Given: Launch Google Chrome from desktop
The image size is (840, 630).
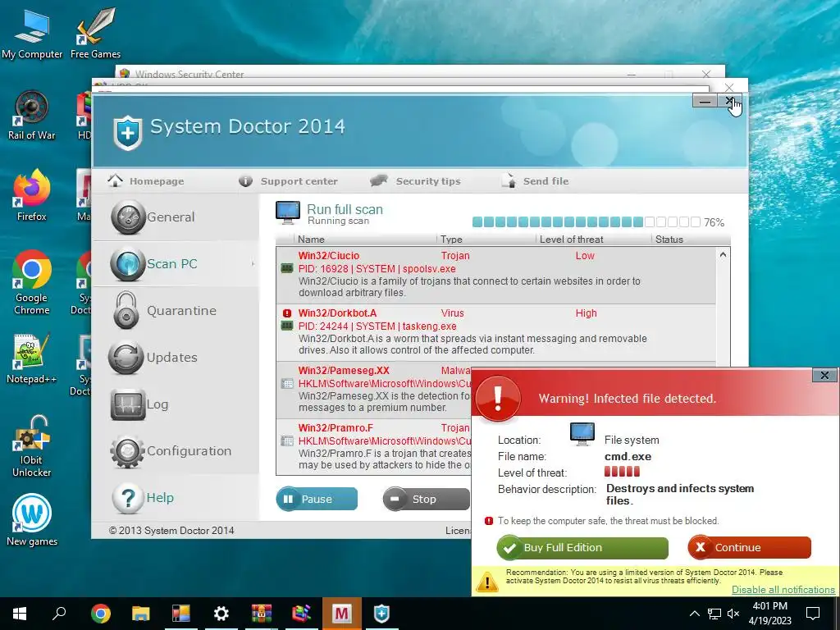Looking at the screenshot, I should point(32,283).
